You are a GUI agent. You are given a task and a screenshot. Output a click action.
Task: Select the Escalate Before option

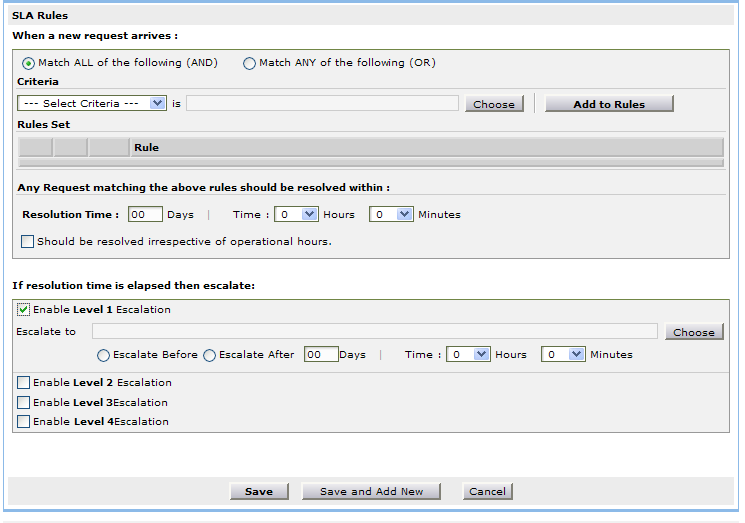click(x=103, y=355)
